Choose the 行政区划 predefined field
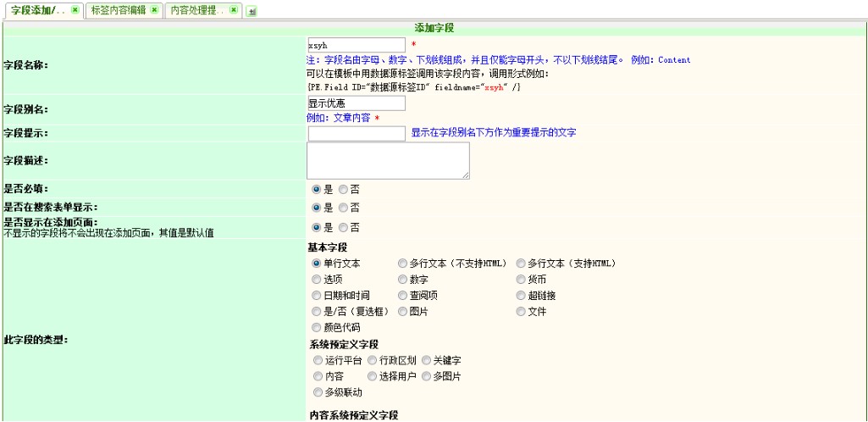The height and width of the screenshot is (422, 868). coord(372,360)
